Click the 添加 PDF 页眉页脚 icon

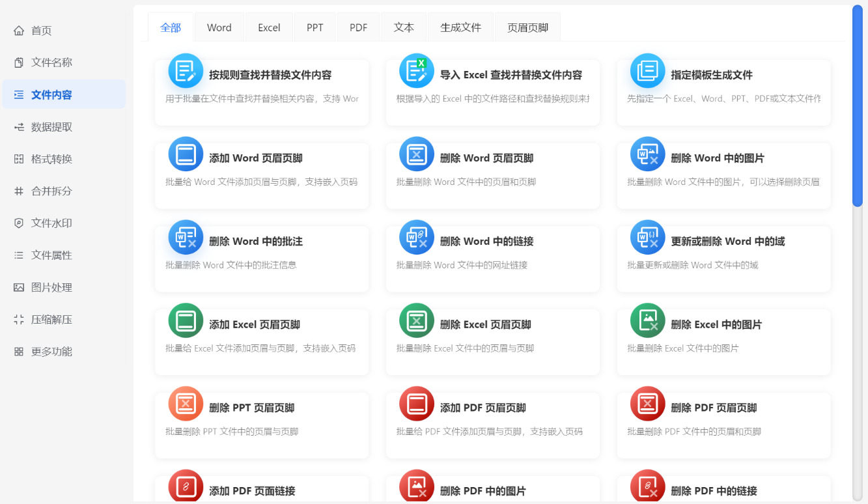pos(417,404)
